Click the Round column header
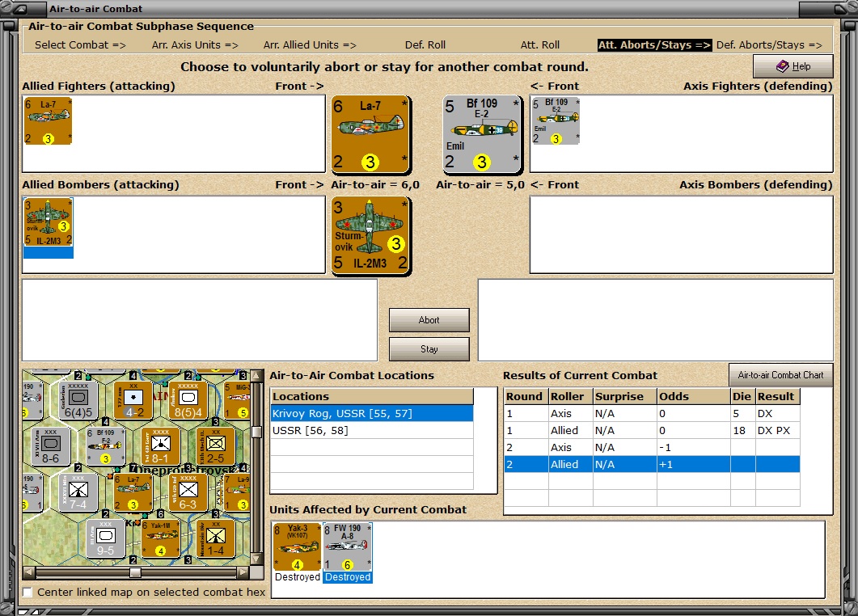858x616 pixels. tap(526, 397)
